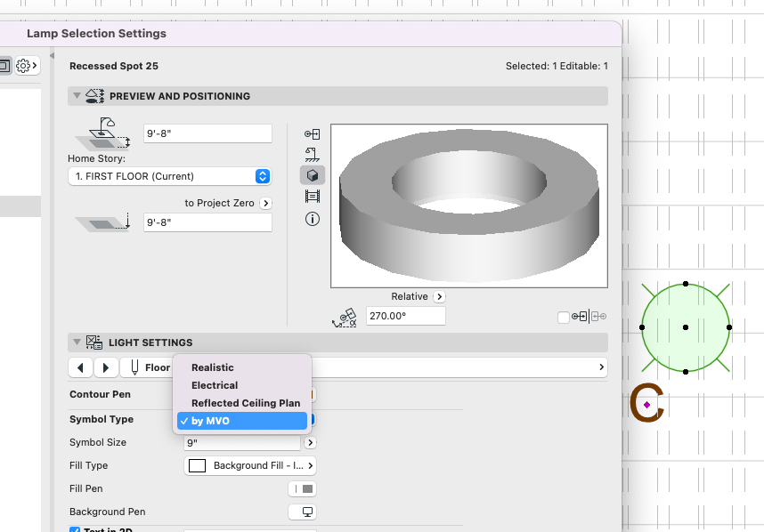The height and width of the screenshot is (532, 764).
Task: Toggle the Text in 2D checkbox
Action: (75, 530)
